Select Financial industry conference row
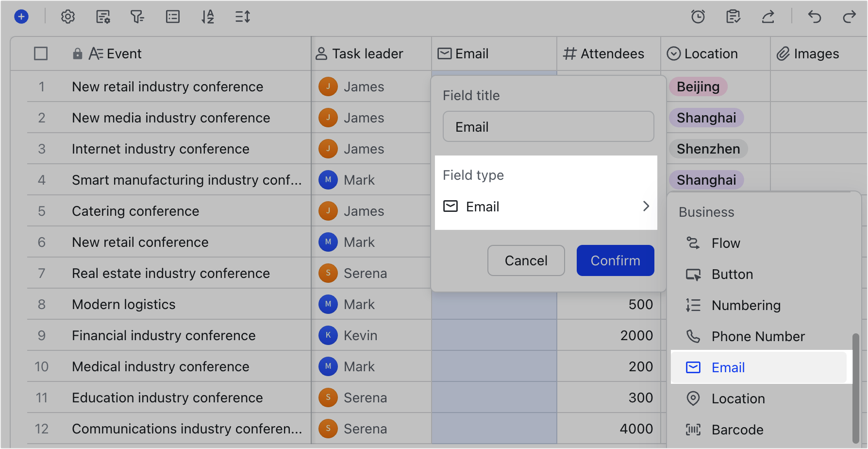 click(164, 335)
